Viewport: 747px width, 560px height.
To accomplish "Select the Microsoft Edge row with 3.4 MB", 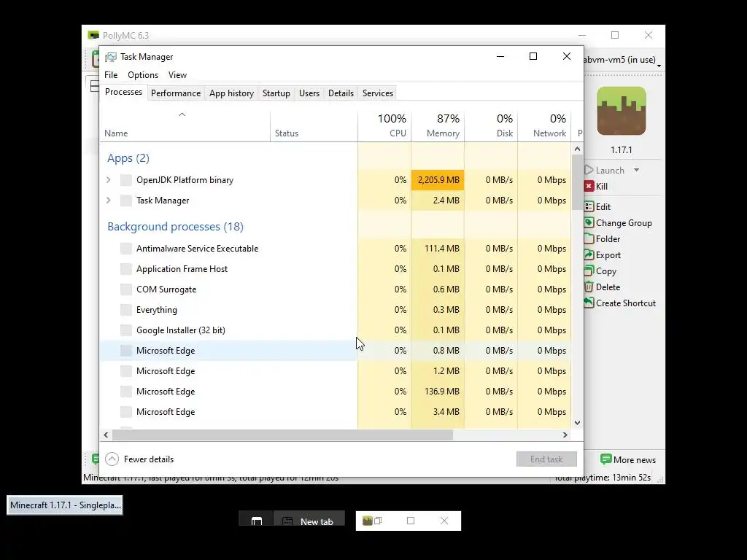I will (x=336, y=412).
